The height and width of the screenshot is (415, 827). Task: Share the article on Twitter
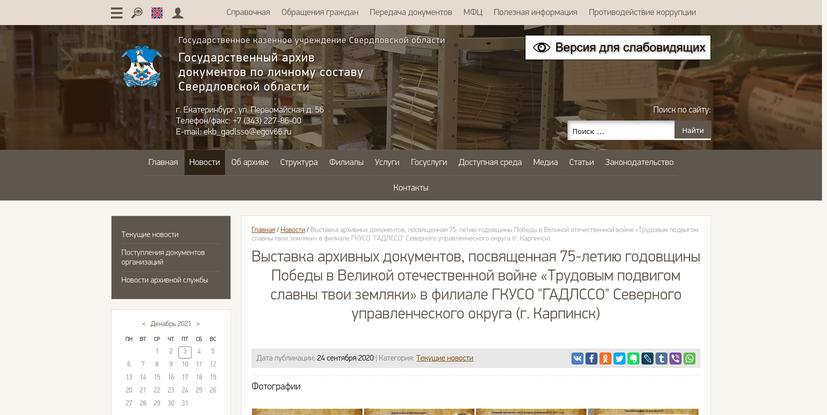pyautogui.click(x=620, y=358)
